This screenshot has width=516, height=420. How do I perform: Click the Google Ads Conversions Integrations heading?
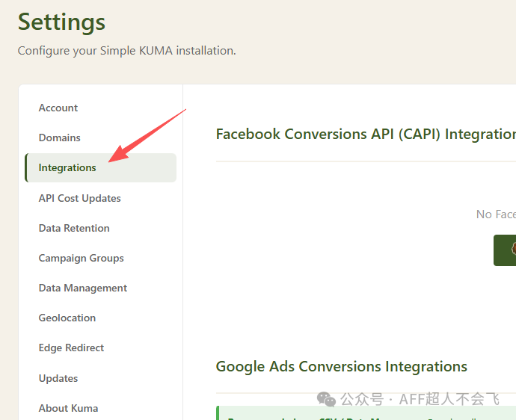[342, 367]
